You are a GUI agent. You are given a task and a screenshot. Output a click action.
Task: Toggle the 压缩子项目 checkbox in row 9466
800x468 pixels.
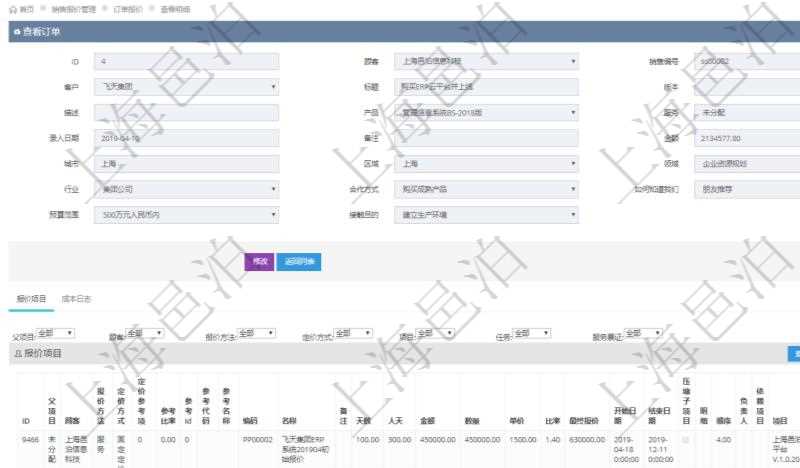coord(686,439)
